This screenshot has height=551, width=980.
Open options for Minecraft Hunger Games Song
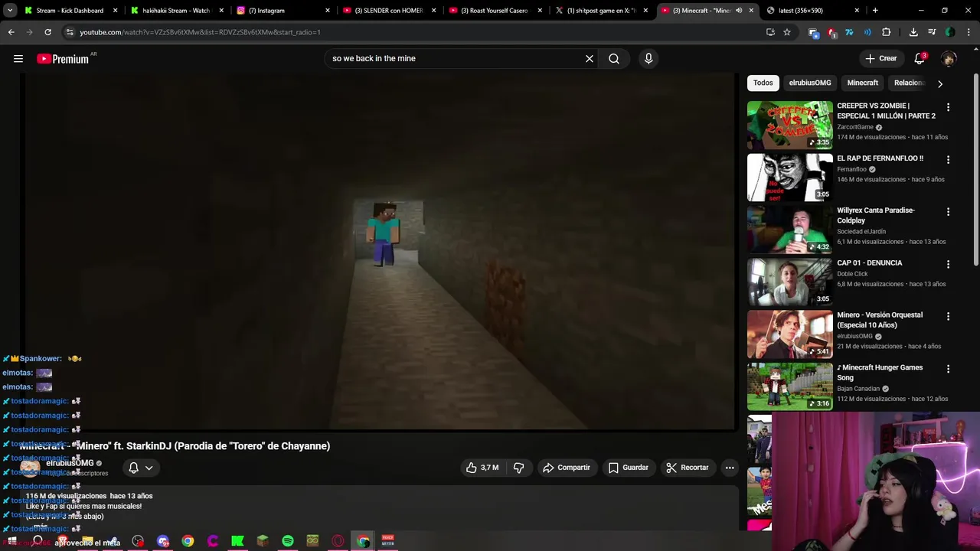coord(948,369)
